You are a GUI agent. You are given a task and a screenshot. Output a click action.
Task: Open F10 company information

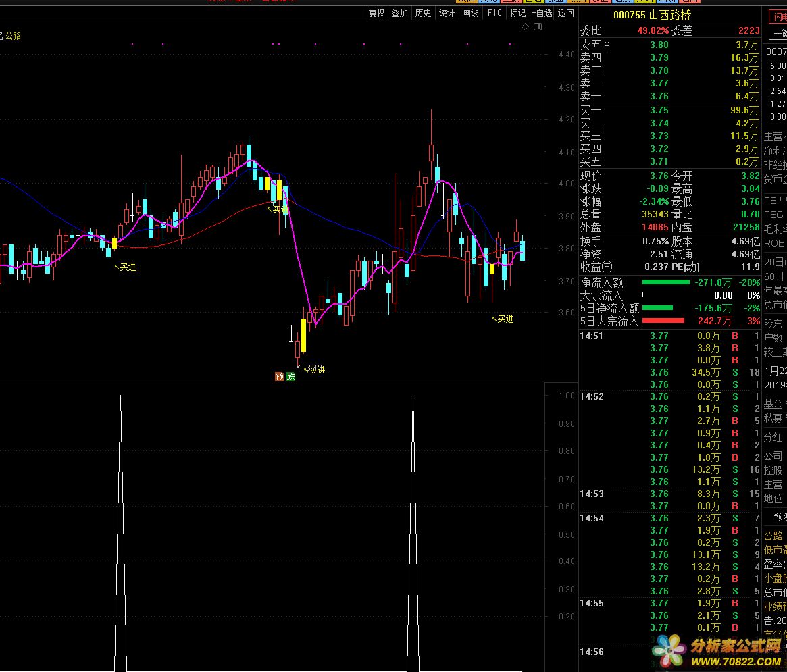[494, 13]
